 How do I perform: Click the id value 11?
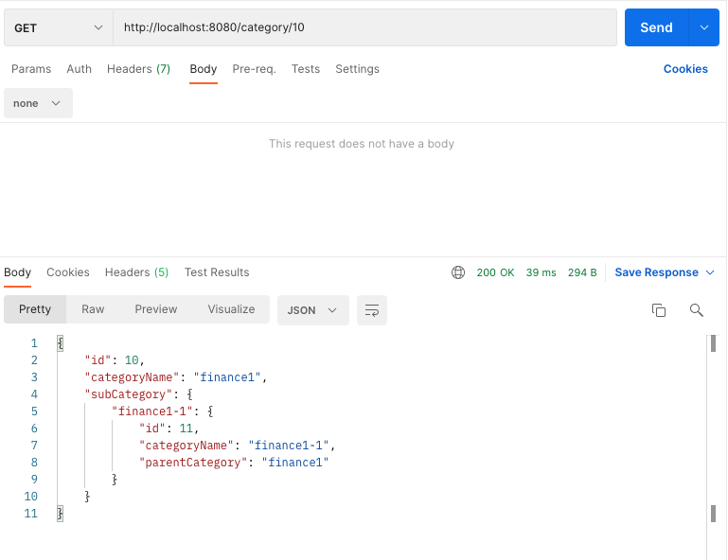tap(186, 429)
